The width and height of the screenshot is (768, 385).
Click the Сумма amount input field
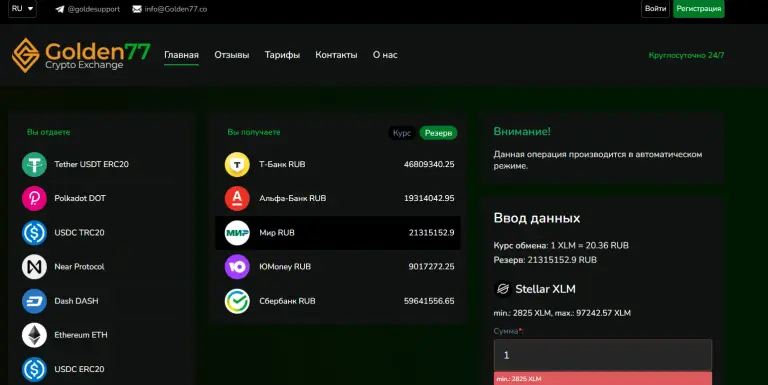pyautogui.click(x=603, y=355)
